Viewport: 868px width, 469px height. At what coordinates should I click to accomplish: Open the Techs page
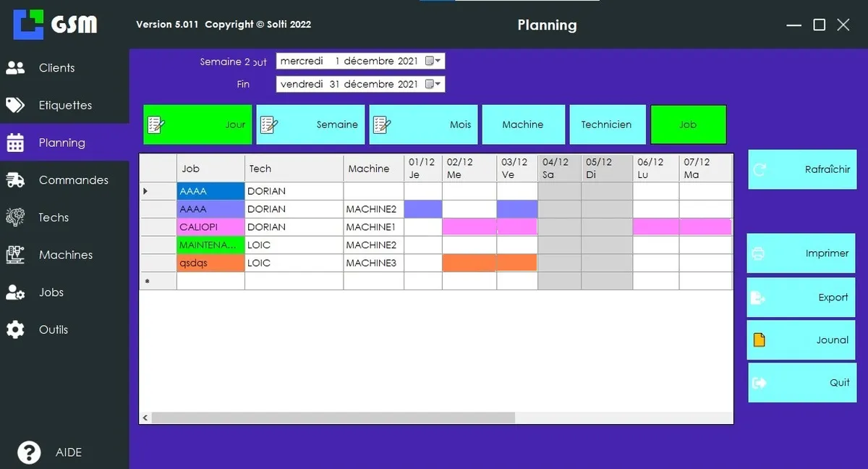point(64,217)
